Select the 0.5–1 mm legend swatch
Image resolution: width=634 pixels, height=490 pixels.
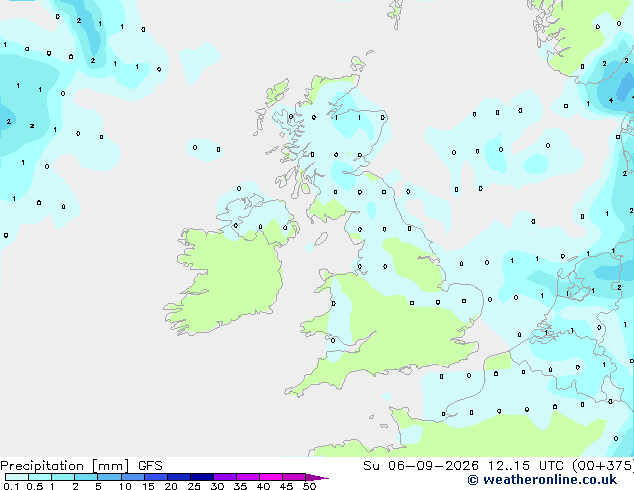coord(40,477)
